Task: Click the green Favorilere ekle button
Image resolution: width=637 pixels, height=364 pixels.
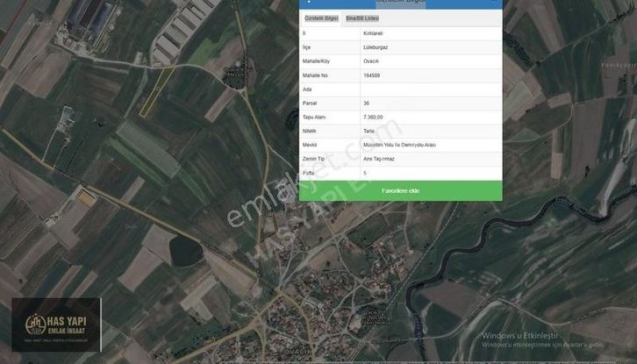Action: (x=401, y=191)
